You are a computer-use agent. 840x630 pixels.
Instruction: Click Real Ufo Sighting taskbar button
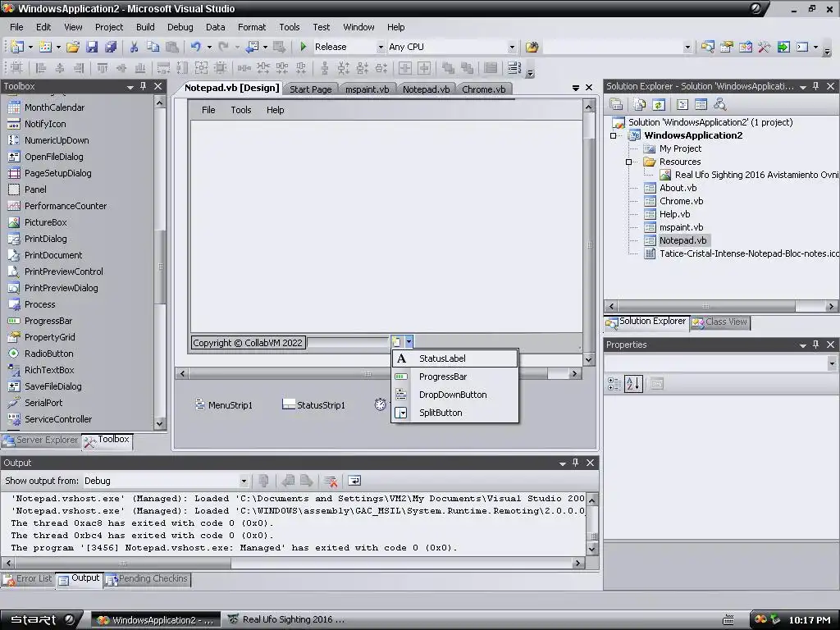click(x=286, y=620)
